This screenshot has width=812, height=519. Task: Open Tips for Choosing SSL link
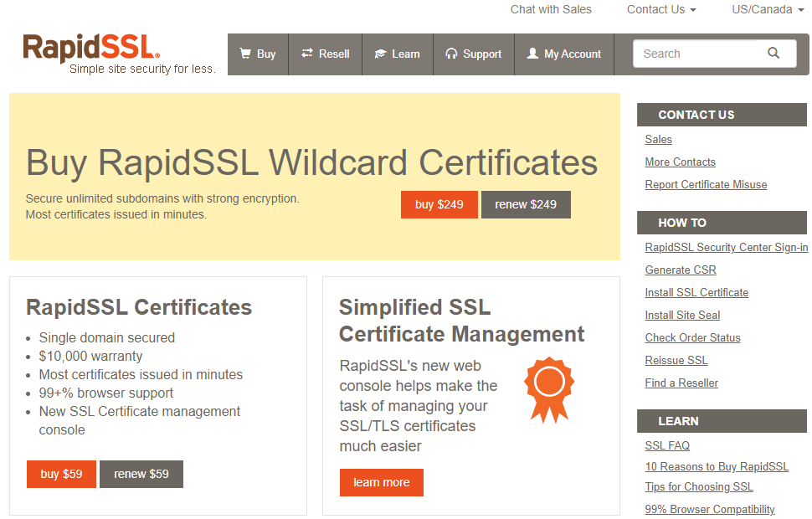699,487
